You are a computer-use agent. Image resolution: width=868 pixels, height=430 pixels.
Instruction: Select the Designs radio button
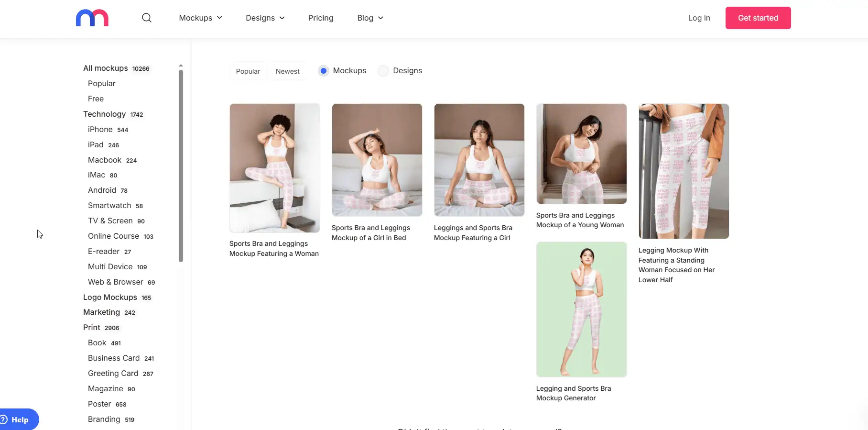[383, 71]
